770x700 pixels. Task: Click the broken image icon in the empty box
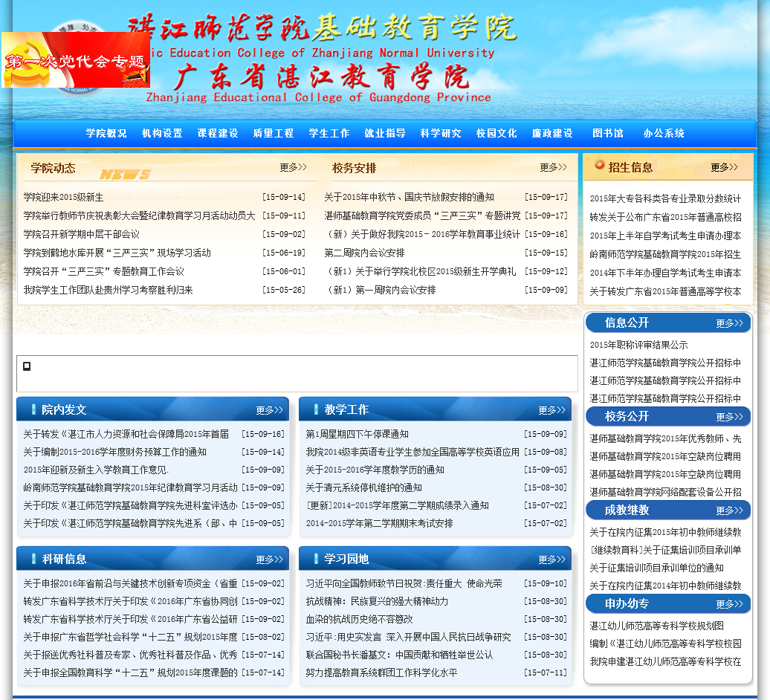click(x=27, y=366)
